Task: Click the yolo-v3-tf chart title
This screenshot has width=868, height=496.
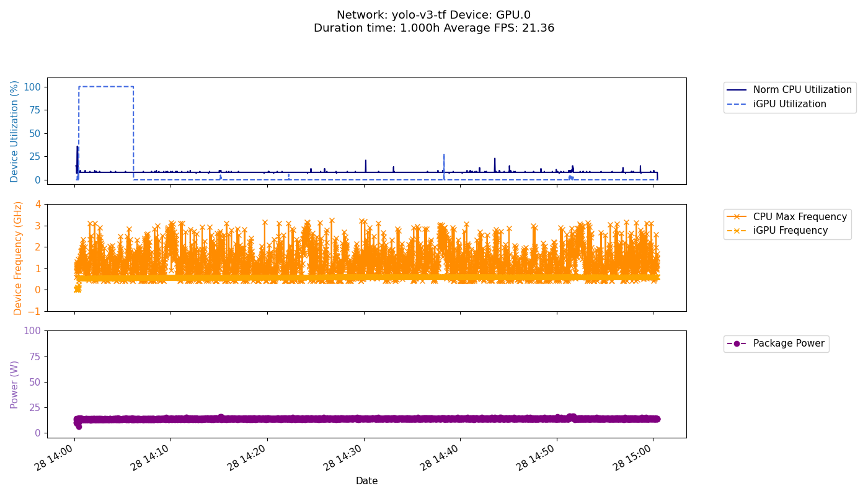Action: tap(434, 14)
